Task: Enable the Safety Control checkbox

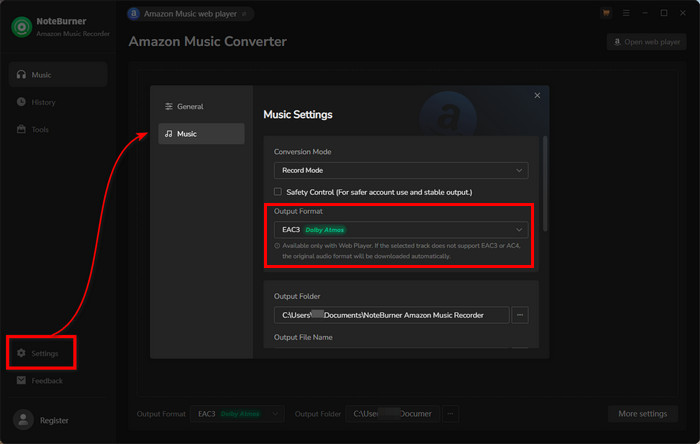Action: pyautogui.click(x=278, y=191)
